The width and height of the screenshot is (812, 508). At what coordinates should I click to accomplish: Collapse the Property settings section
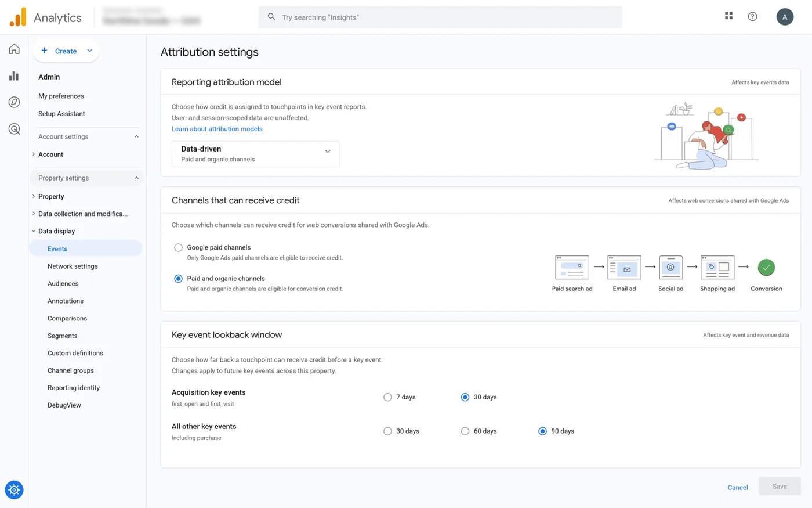point(136,178)
